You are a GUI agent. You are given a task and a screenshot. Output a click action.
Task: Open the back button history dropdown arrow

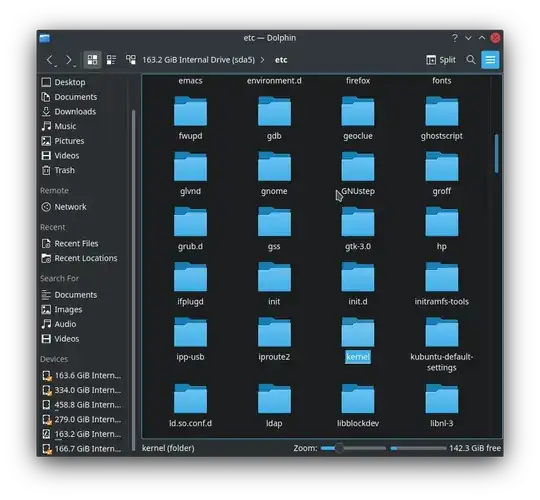[55, 65]
